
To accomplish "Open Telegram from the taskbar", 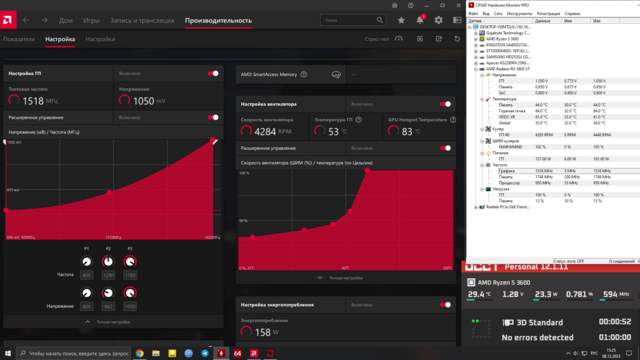I will pos(205,353).
